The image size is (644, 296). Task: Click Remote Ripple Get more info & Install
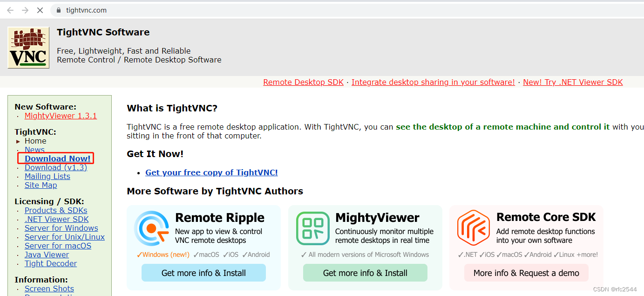(203, 273)
